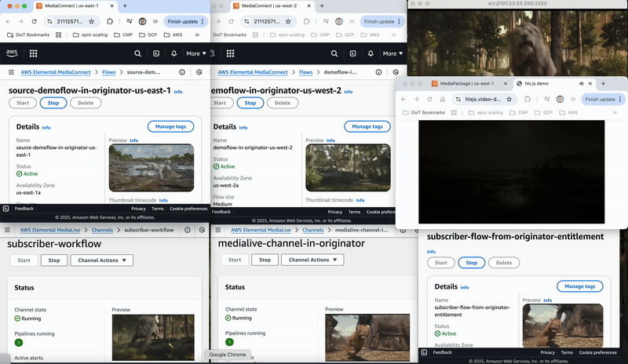The height and width of the screenshot is (364, 628).
Task: Open Channel Actions dropdown for medialive-channel-in-originator
Action: tap(312, 260)
